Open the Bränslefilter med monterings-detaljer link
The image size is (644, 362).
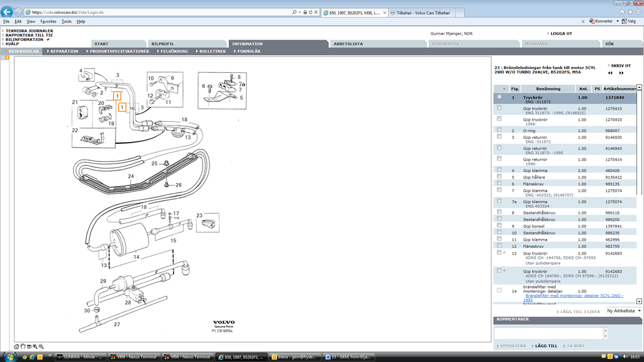pos(574,297)
